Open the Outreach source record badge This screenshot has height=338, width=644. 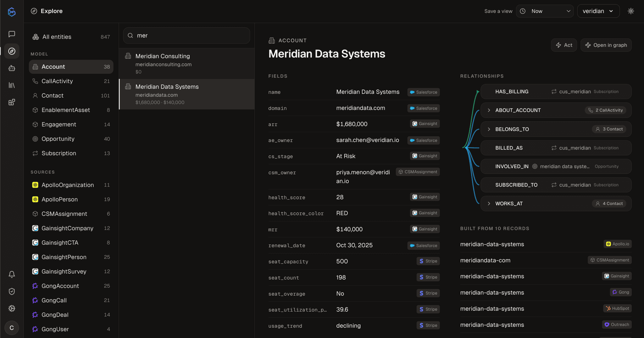(617, 324)
